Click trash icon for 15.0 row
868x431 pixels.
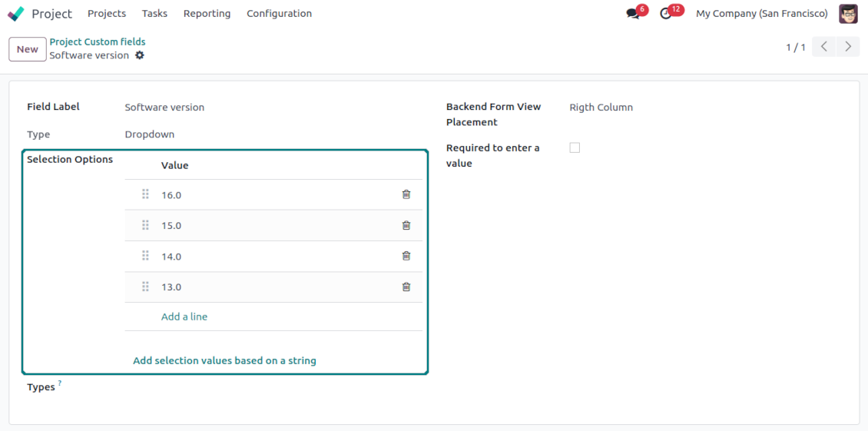406,225
